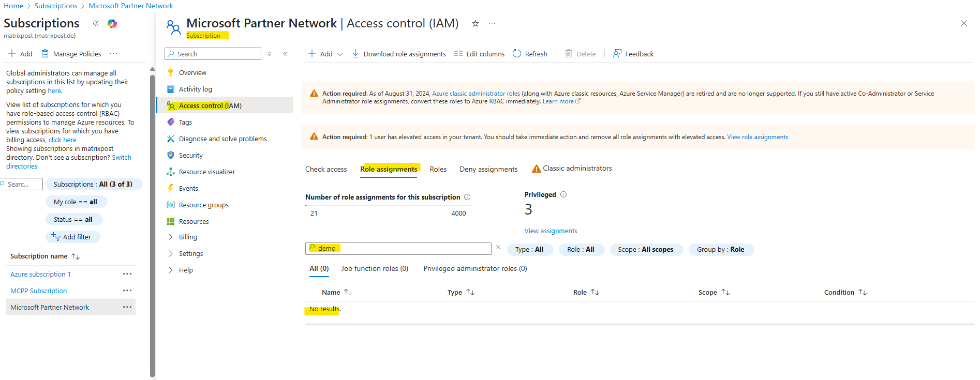The height and width of the screenshot is (380, 980).
Task: Sort by the Role column header
Action: (586, 292)
